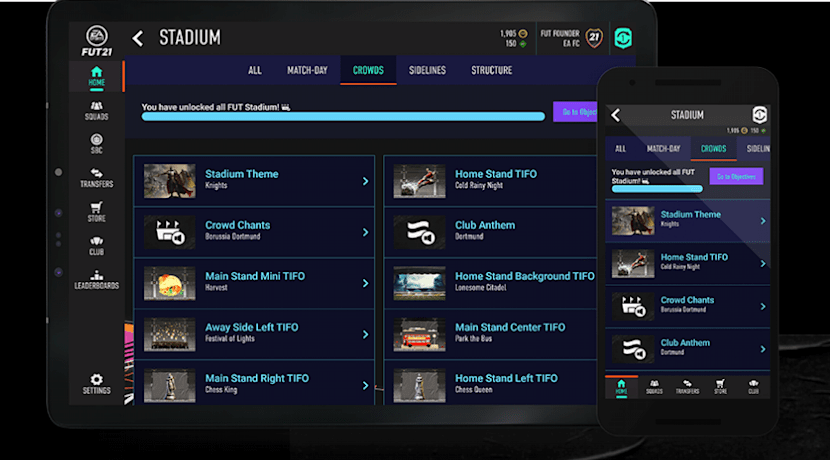Open Home in tablet sidebar
The width and height of the screenshot is (830, 460).
click(96, 76)
